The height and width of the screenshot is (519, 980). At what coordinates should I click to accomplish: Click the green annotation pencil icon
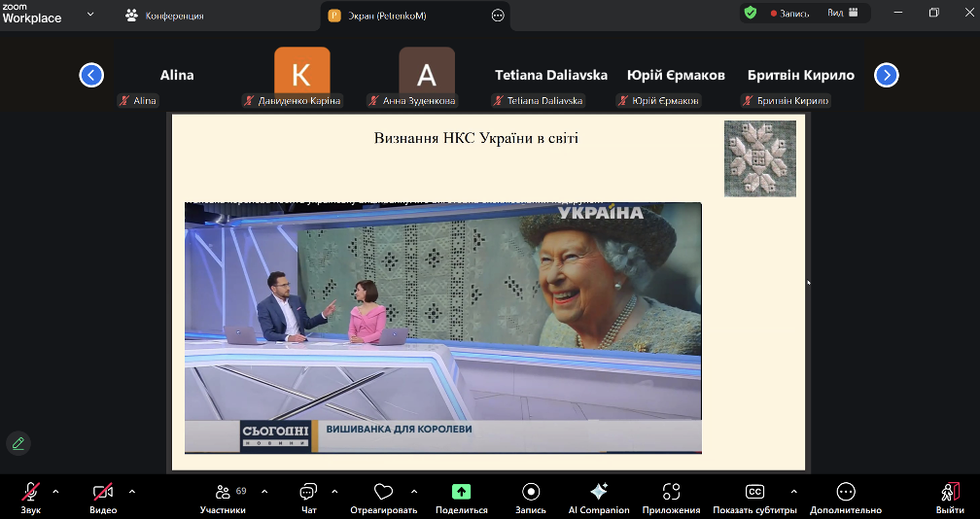[x=17, y=443]
